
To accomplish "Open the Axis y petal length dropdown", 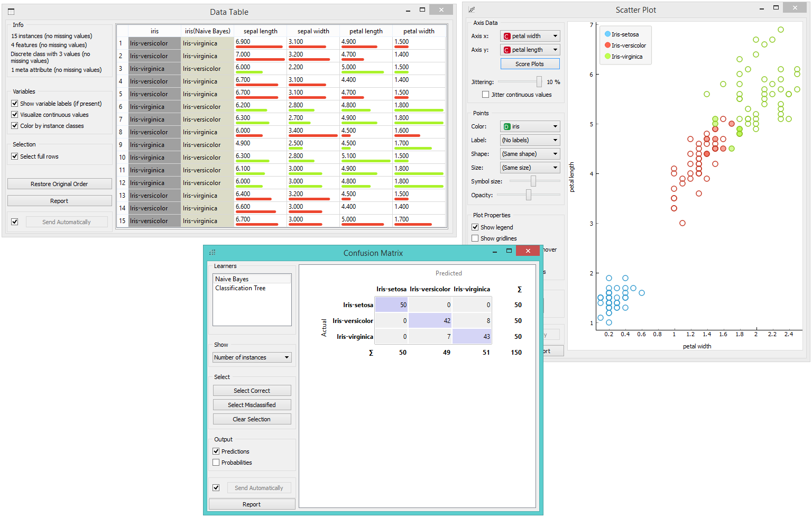I will click(530, 50).
